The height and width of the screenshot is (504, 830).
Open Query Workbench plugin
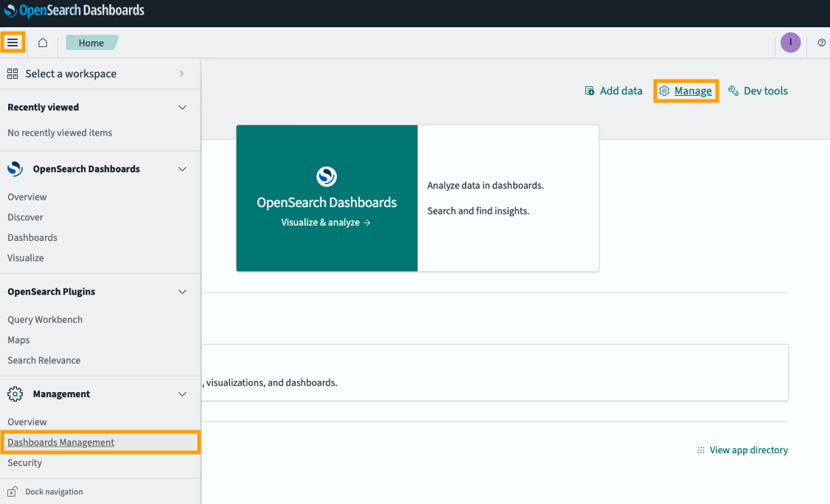[x=45, y=320]
